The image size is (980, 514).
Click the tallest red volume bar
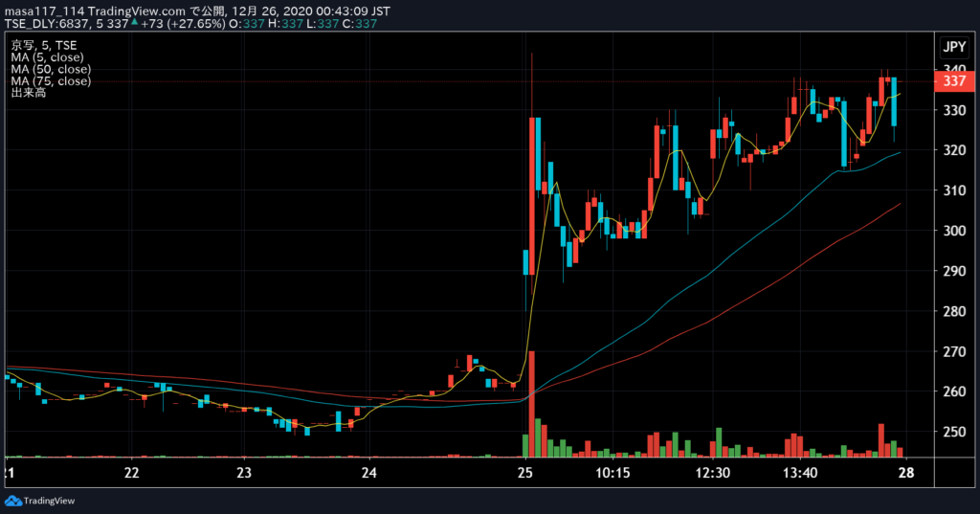(x=532, y=405)
